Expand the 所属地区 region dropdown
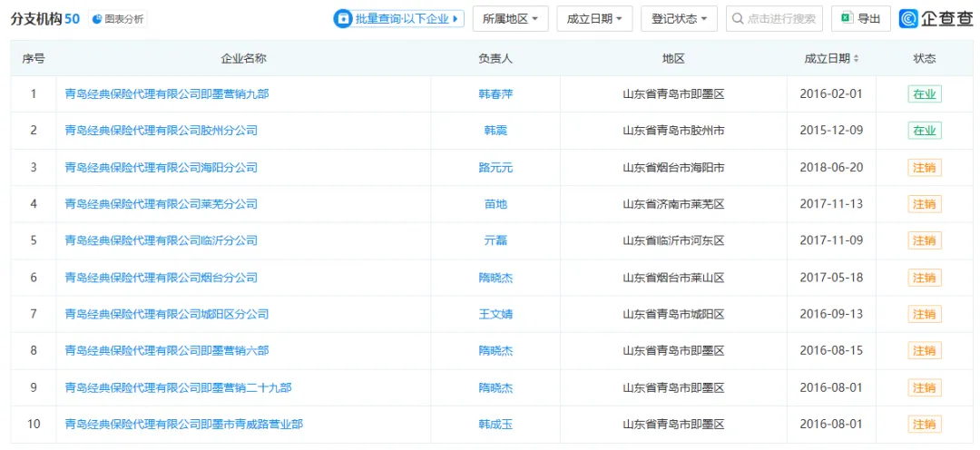 (511, 19)
